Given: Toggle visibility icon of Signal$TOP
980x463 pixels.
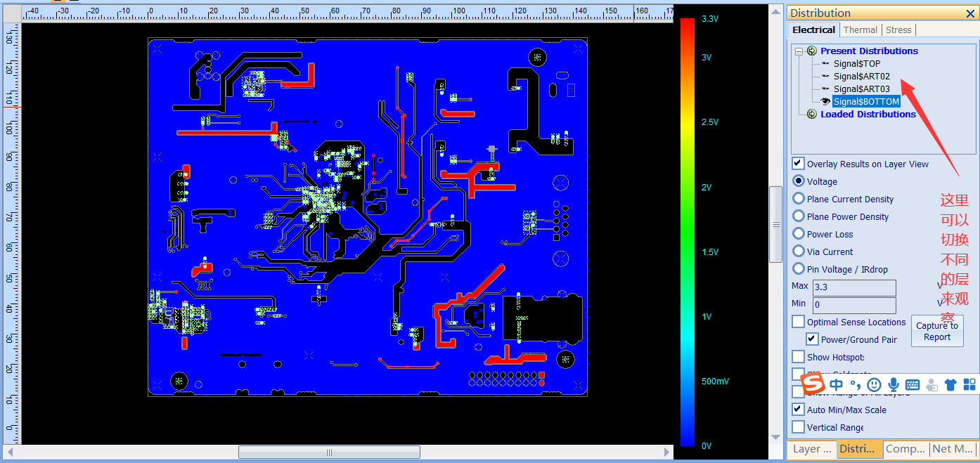Looking at the screenshot, I should point(825,63).
